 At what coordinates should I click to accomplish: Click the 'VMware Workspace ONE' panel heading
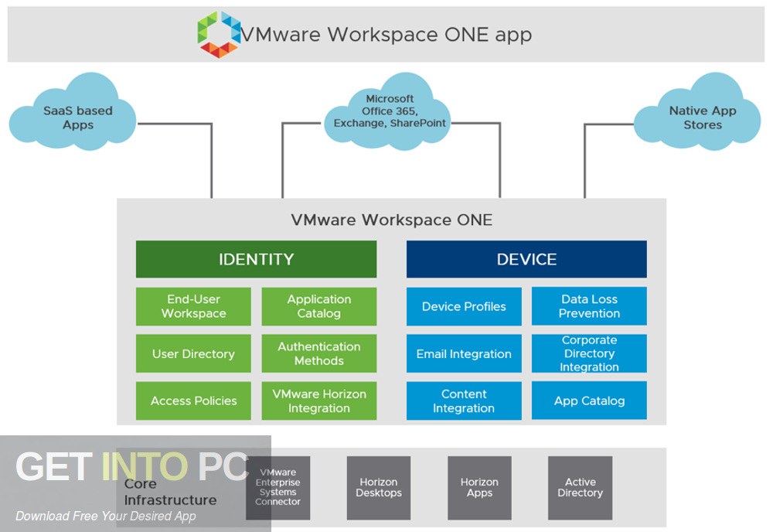pyautogui.click(x=391, y=220)
